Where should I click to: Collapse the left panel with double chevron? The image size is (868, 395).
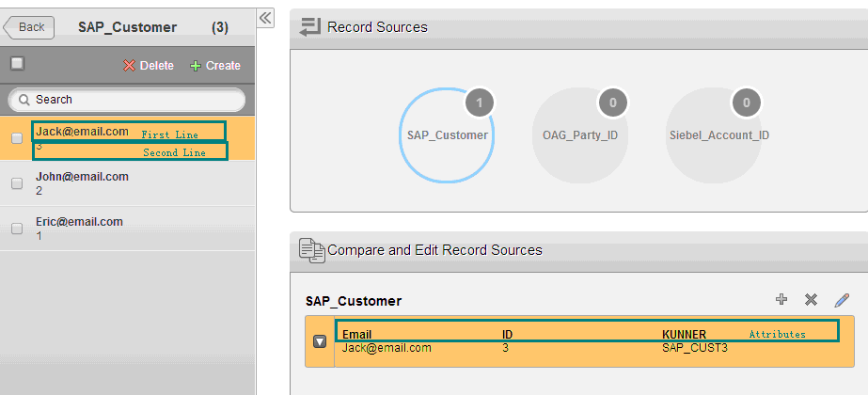(265, 17)
